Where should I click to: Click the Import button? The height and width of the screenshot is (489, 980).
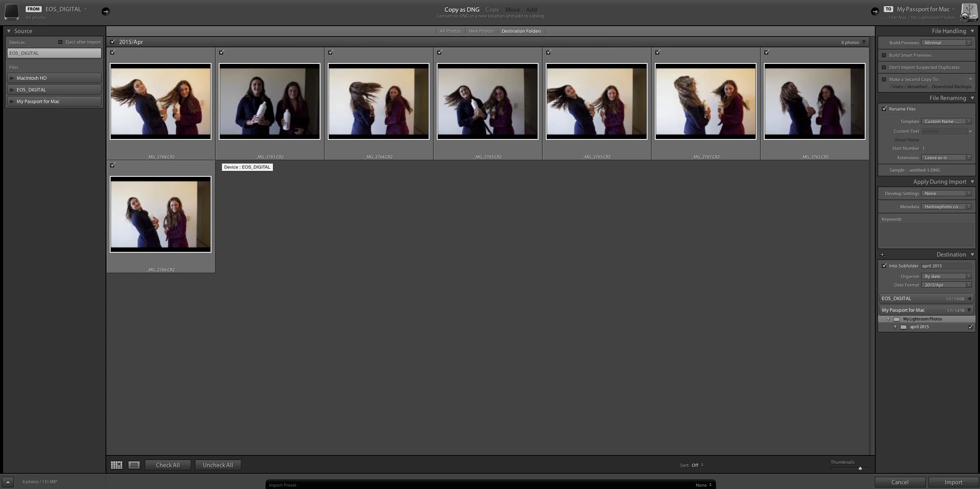point(953,482)
